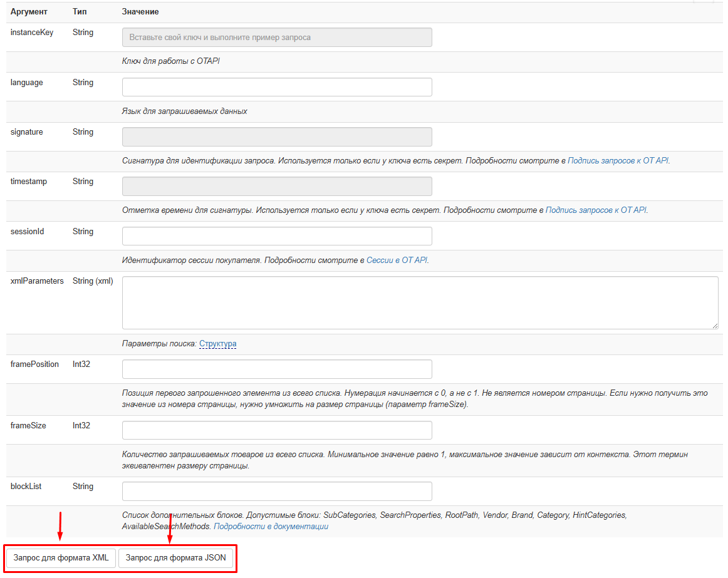Click the 'language' argument name

[x=26, y=83]
